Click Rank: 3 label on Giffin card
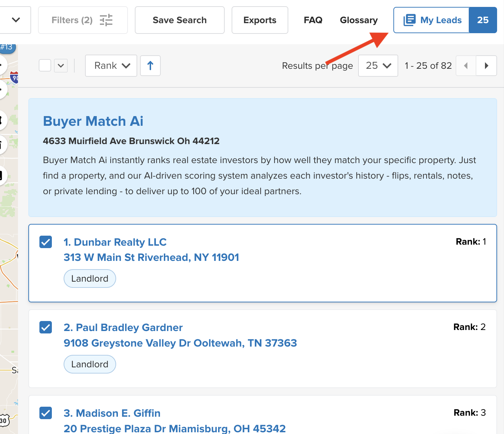This screenshot has height=434, width=504. tap(470, 413)
